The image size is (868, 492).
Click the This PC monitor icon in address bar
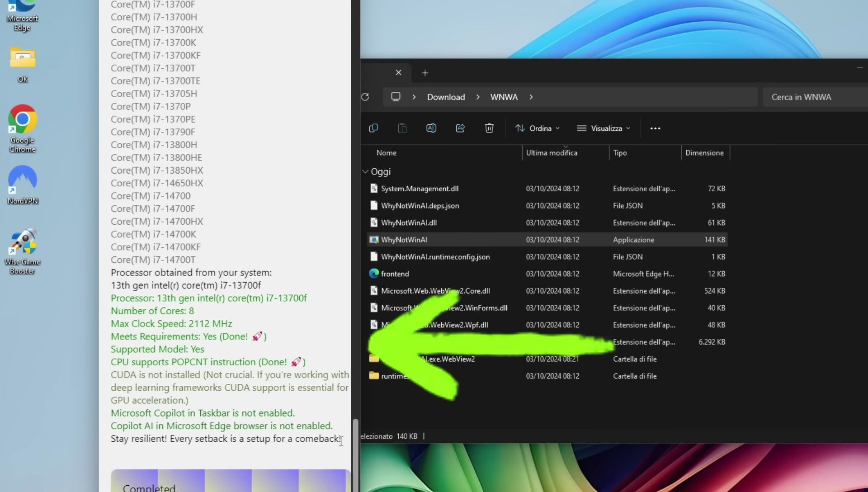(x=396, y=97)
